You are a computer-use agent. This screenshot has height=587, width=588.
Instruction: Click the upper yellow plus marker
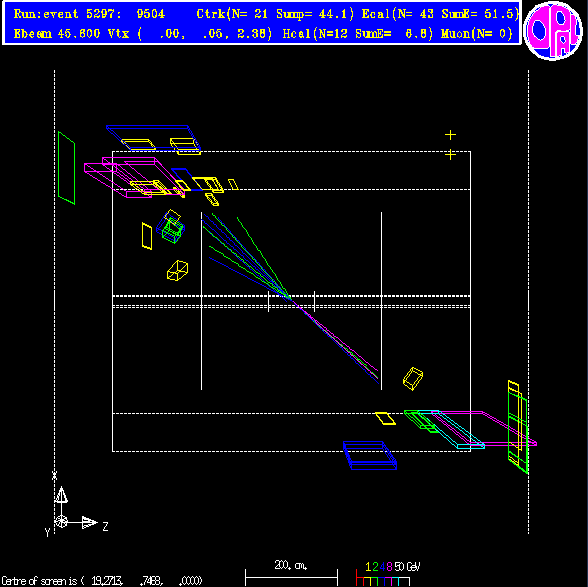[450, 135]
